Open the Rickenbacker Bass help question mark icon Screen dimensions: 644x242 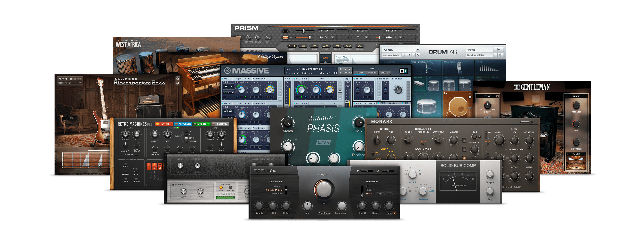(178, 83)
